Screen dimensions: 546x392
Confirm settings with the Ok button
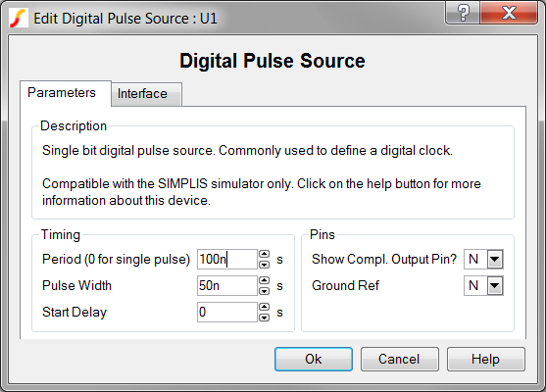point(314,359)
